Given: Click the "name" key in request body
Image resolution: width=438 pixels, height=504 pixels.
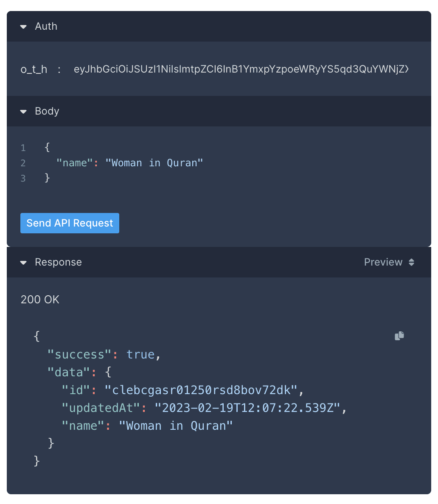Looking at the screenshot, I should 75,163.
